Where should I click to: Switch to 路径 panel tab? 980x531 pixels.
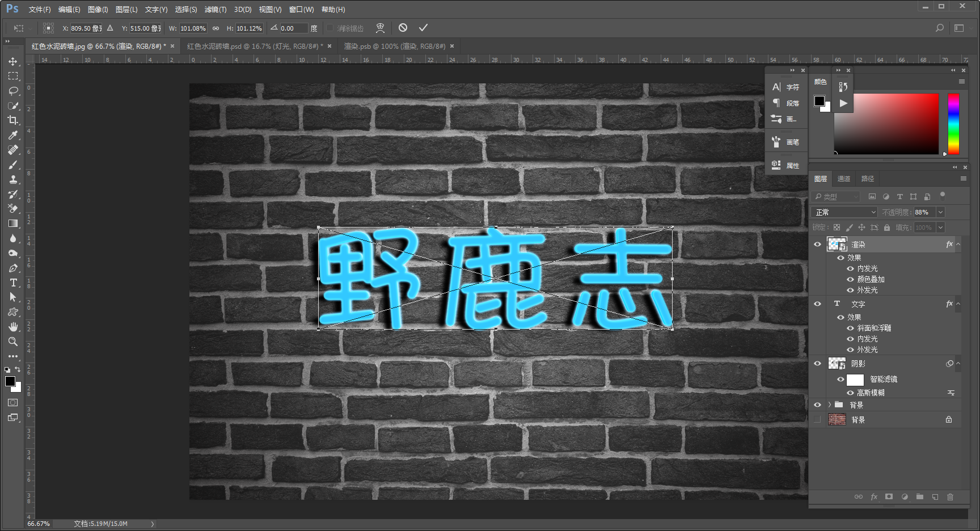pos(868,179)
